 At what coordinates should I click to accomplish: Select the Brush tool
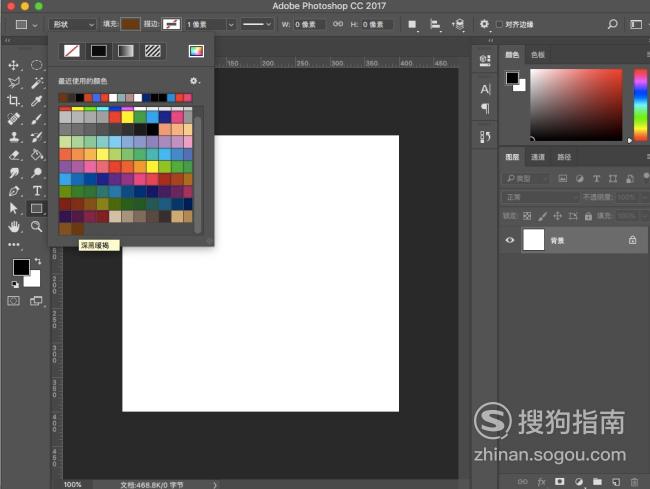tap(36, 119)
